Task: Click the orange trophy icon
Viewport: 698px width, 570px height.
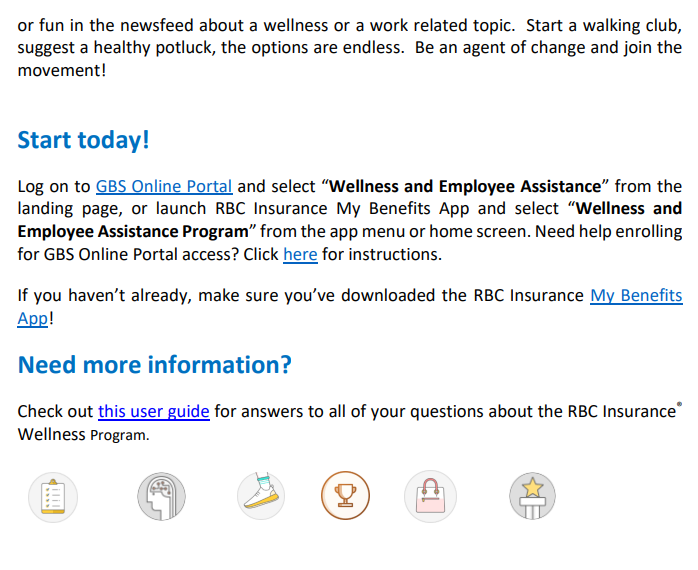Action: (345, 496)
